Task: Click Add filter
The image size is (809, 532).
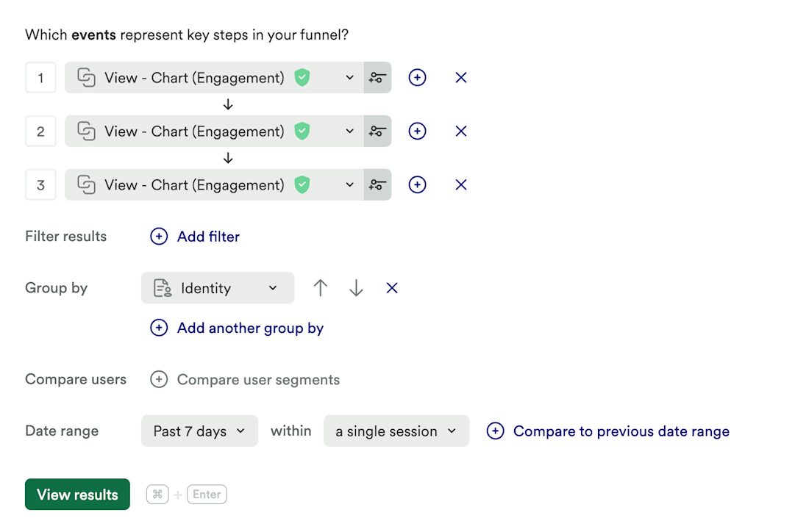Action: (x=196, y=237)
